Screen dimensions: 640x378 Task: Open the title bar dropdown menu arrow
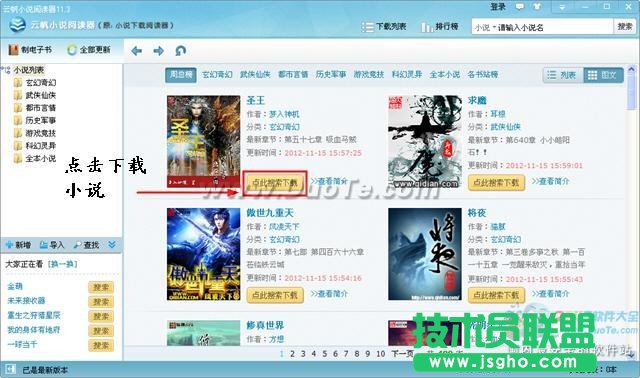coord(562,7)
